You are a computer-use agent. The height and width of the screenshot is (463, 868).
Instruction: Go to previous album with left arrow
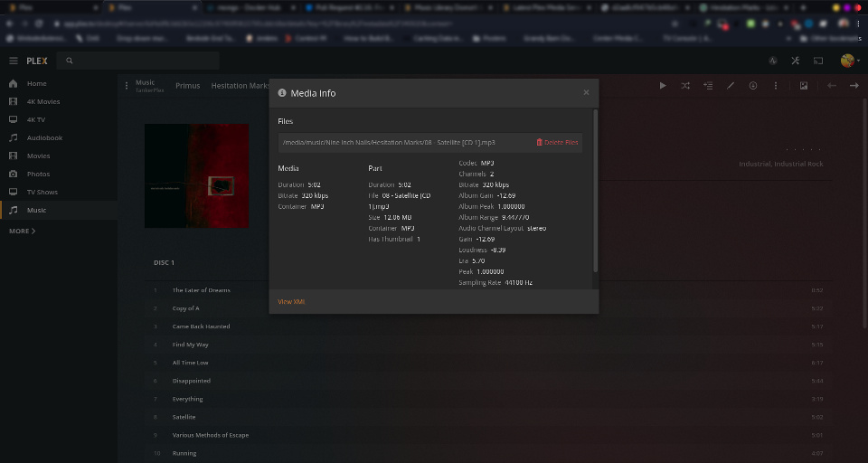point(832,86)
